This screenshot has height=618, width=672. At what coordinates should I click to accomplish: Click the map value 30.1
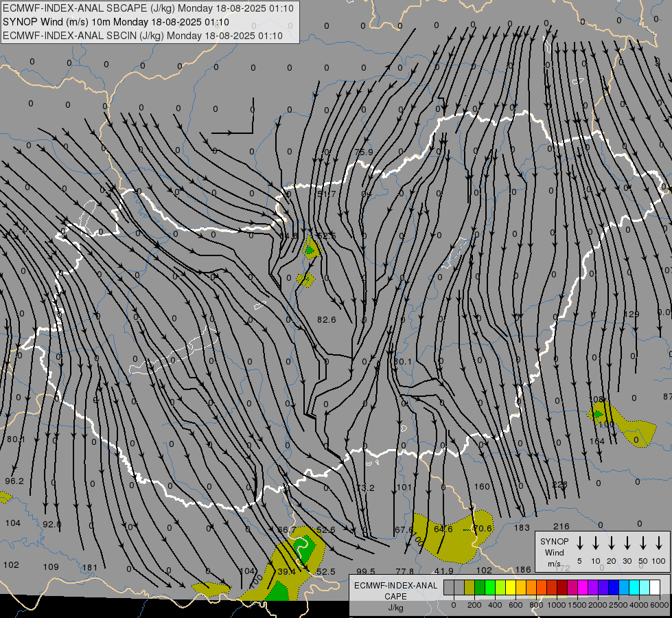403,362
